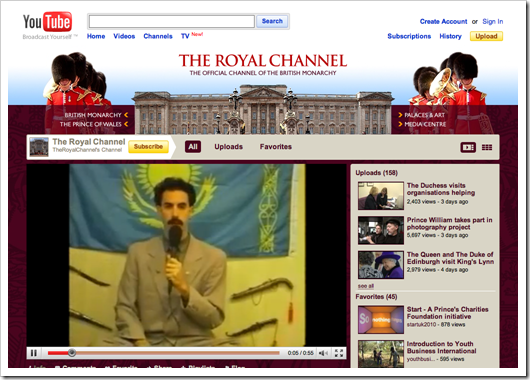
Task: Switch to grid view layout icon
Action: point(487,147)
